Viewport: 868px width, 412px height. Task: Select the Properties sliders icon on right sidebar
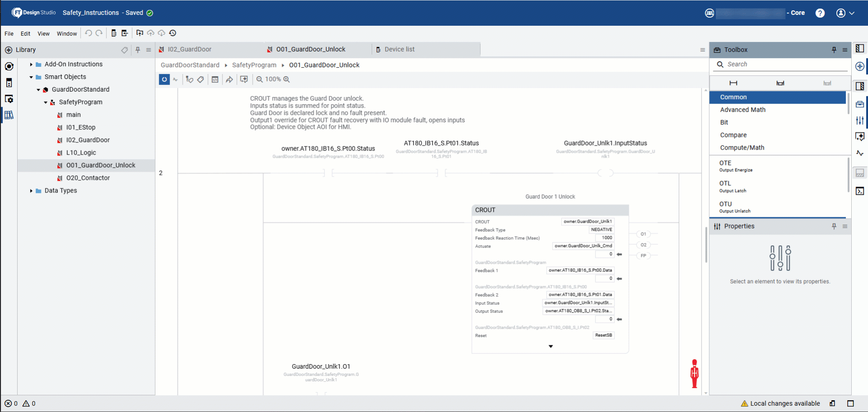pos(860,120)
